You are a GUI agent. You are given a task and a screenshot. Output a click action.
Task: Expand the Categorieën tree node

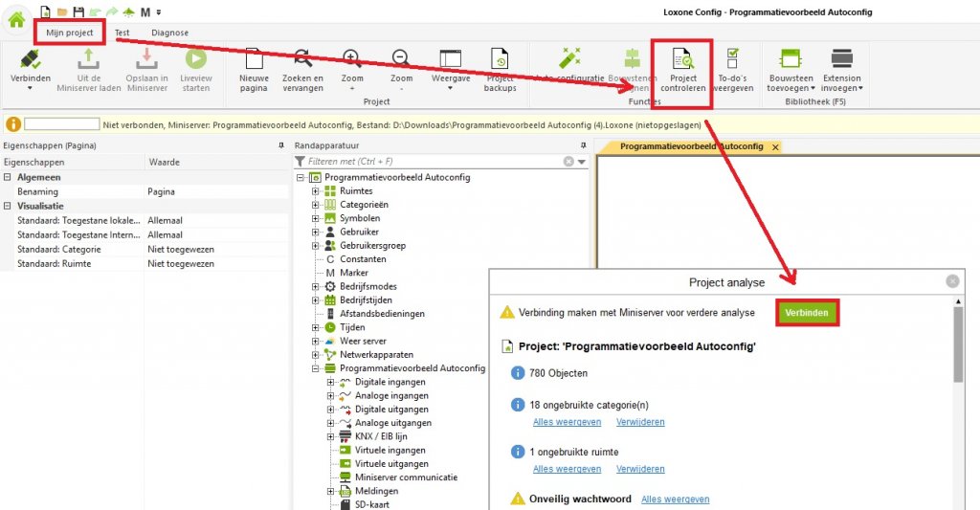click(x=316, y=205)
